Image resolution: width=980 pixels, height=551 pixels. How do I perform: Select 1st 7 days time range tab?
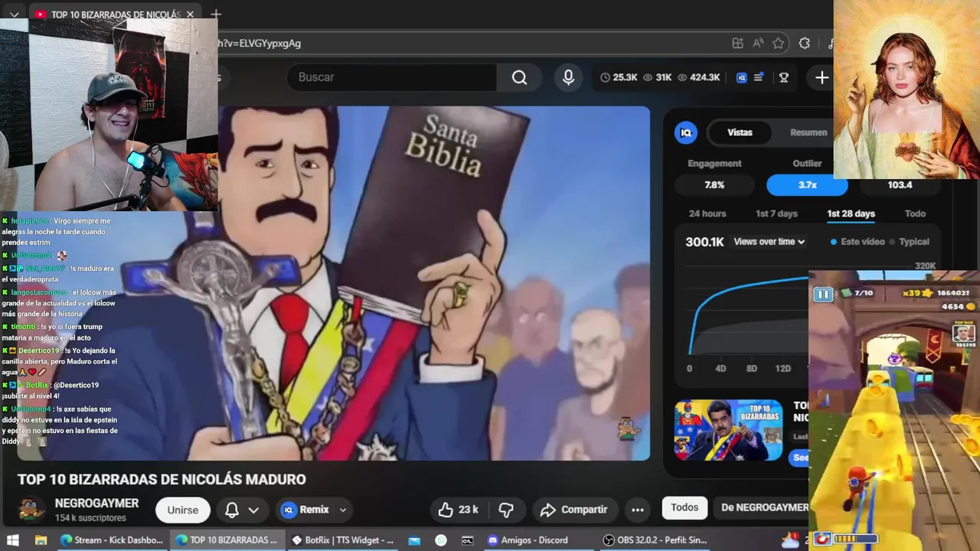(776, 214)
